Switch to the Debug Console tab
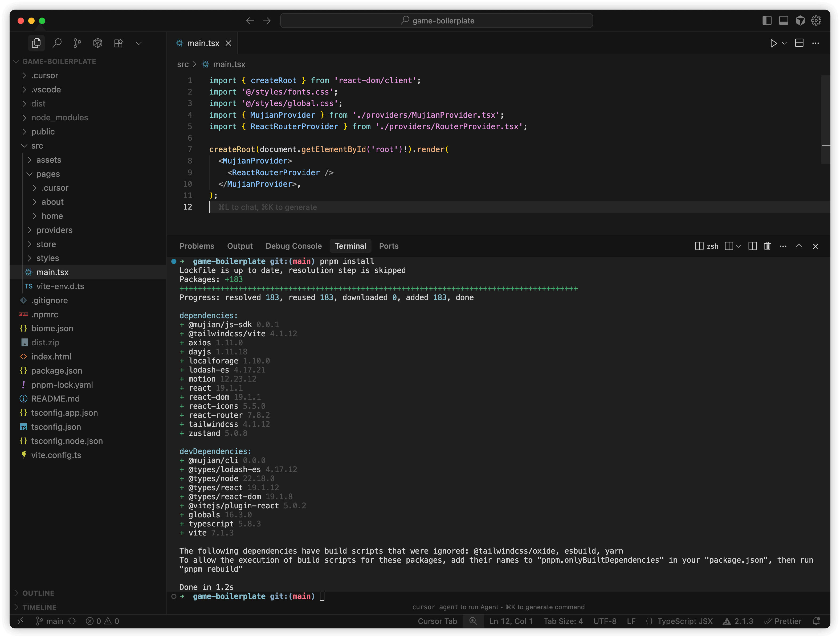 pyautogui.click(x=293, y=246)
